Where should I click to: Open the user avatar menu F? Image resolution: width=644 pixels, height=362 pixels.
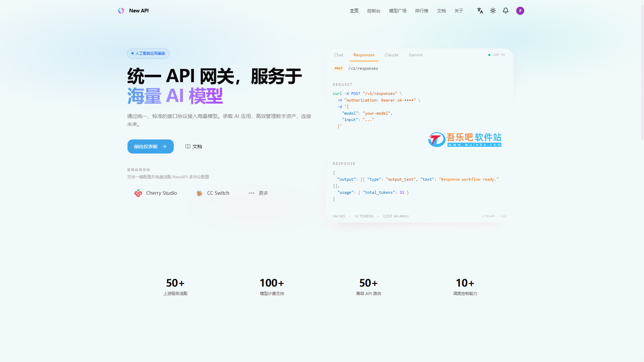pyautogui.click(x=520, y=11)
